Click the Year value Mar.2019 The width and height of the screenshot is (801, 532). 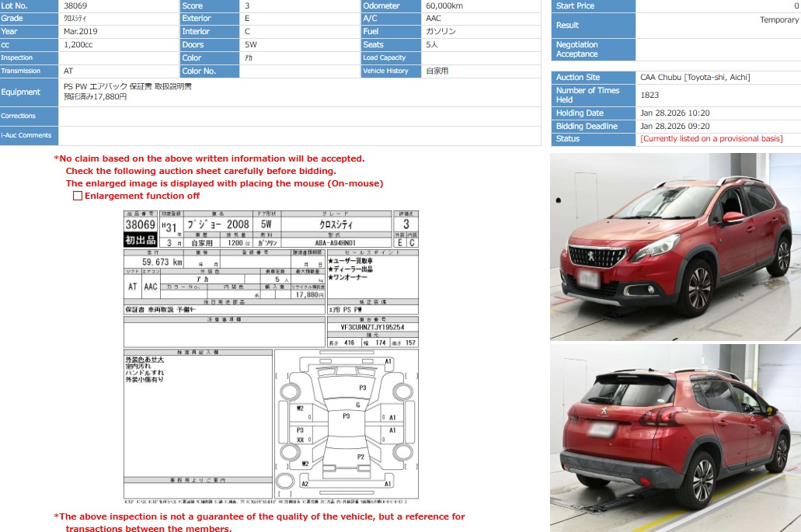point(80,31)
